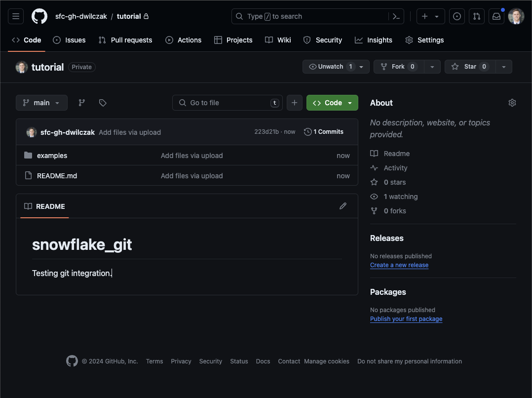The height and width of the screenshot is (398, 532).
Task: View 1 watching link
Action: tap(394, 196)
